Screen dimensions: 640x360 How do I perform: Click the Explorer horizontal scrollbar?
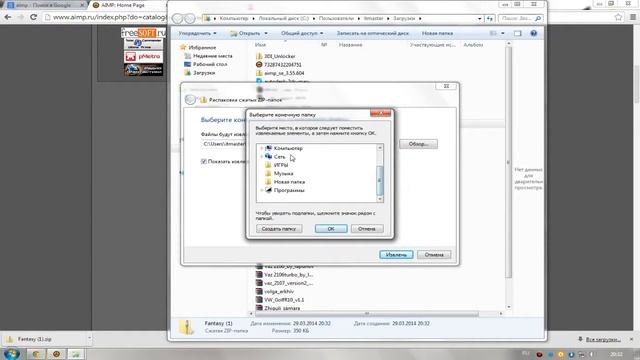click(x=367, y=313)
